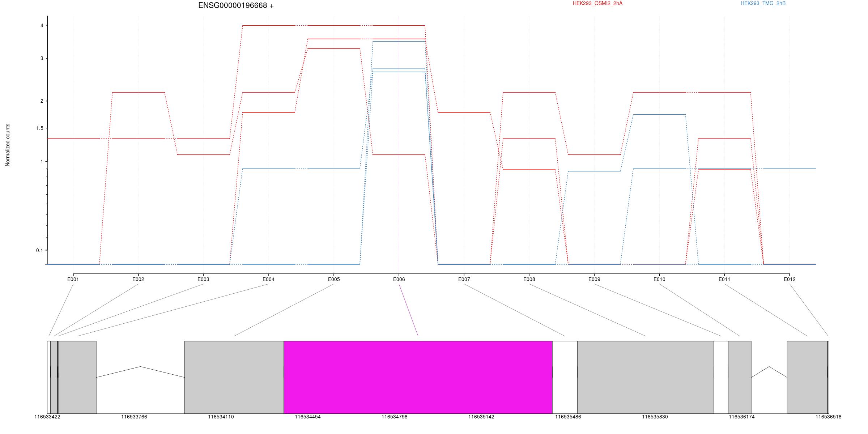The width and height of the screenshot is (868, 434).
Task: Click genomic coordinate 116535830
Action: coord(655,417)
